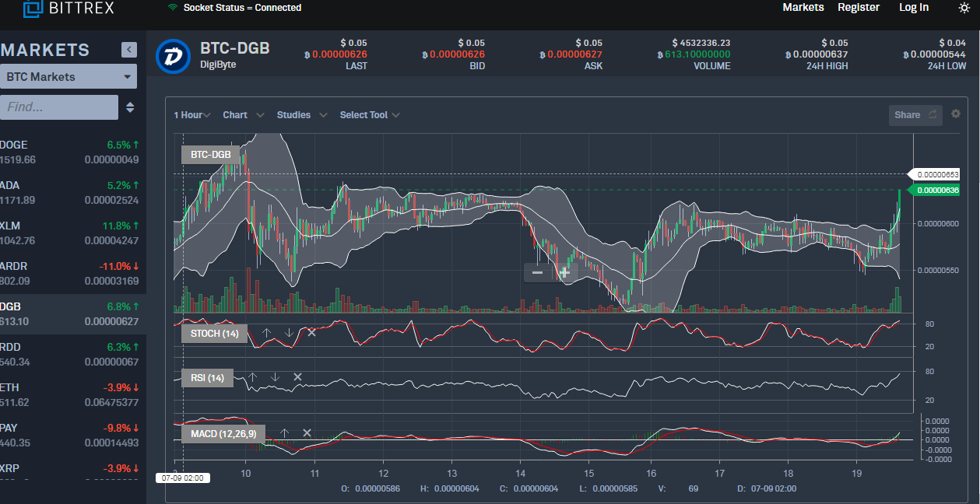Image resolution: width=980 pixels, height=504 pixels.
Task: Move STOCH (14) panel up
Action: click(266, 332)
